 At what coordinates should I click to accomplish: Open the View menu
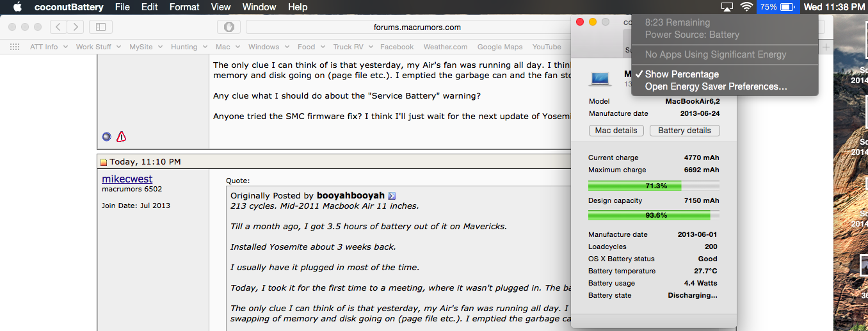(221, 7)
